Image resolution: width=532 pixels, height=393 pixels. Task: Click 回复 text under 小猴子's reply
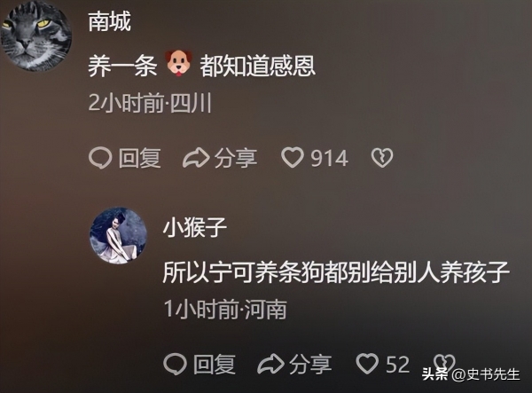215,364
